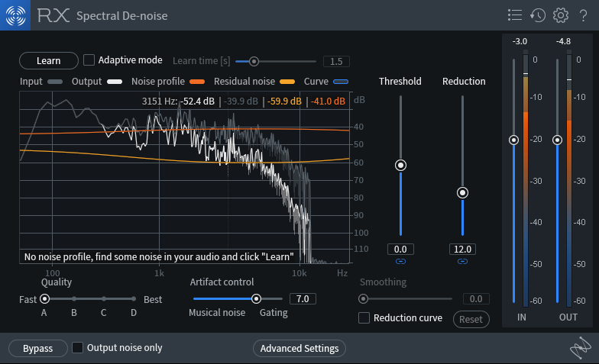Screen dimensions: 599x364
Task: Click the Smoothing slider handle
Action: [364, 299]
